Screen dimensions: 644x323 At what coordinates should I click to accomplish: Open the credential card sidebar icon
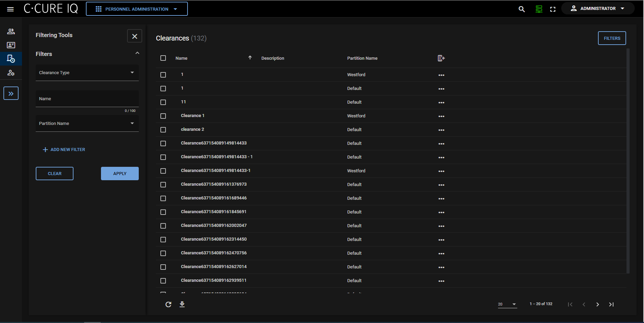(x=11, y=45)
